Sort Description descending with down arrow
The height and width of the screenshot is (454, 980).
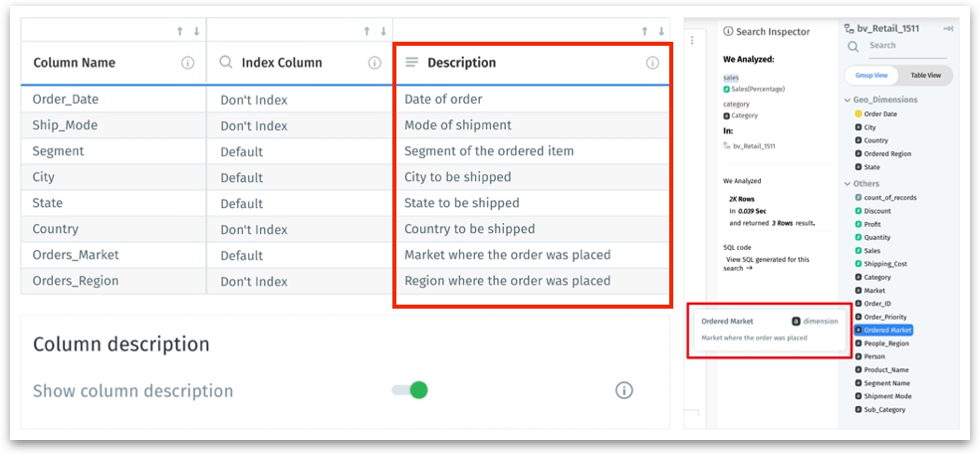(661, 32)
